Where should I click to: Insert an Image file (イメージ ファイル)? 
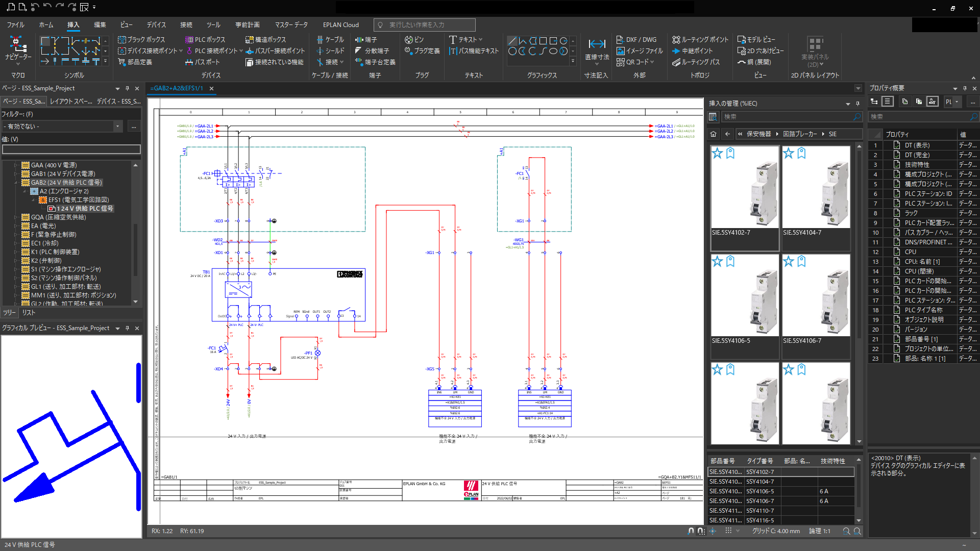tap(640, 51)
